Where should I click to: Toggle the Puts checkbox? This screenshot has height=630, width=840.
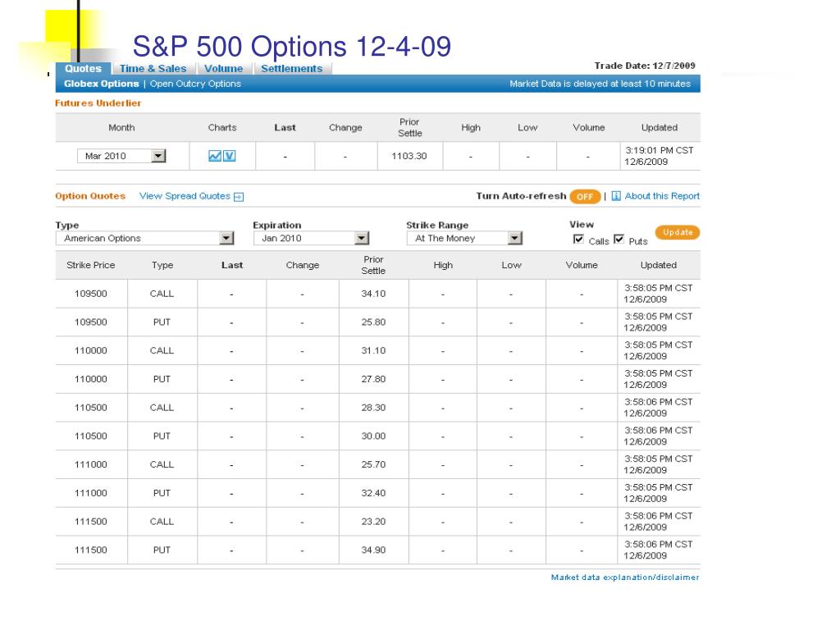point(619,239)
